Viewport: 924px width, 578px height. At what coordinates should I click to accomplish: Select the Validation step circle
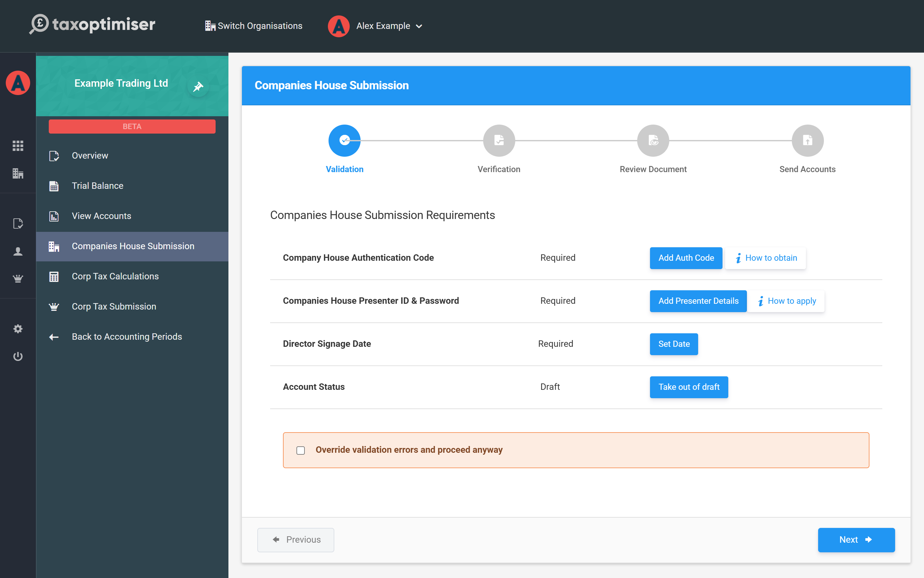[x=344, y=141]
